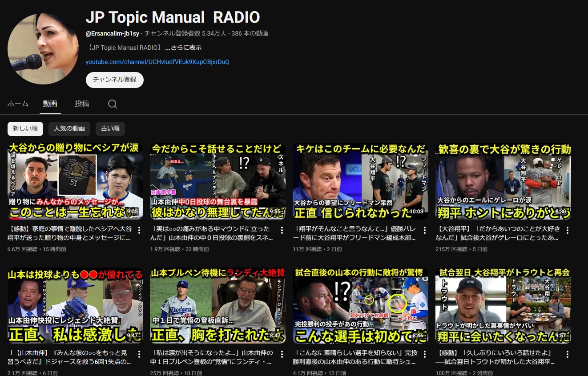Open video title 「こんなに素晴らしい選手を知らない」
The width and height of the screenshot is (588, 376).
[355, 357]
